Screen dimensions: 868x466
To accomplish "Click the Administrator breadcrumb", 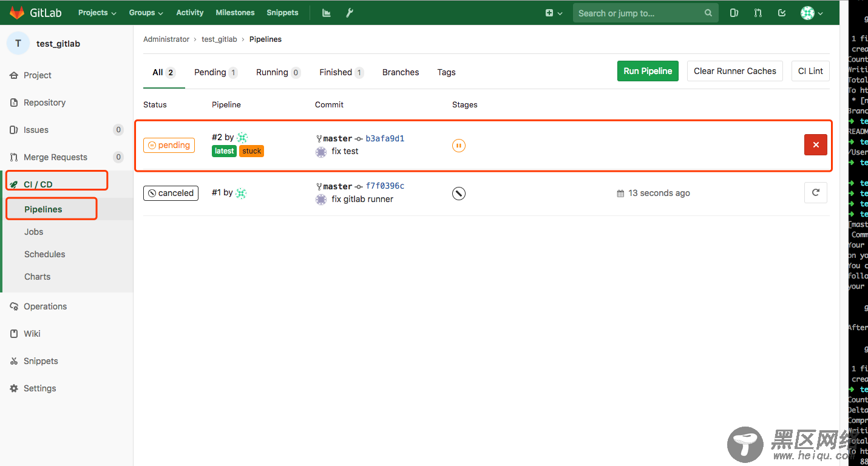I will tap(166, 39).
